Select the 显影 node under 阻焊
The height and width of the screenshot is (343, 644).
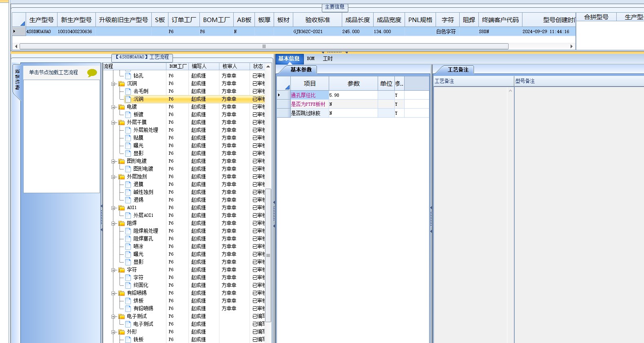point(138,262)
